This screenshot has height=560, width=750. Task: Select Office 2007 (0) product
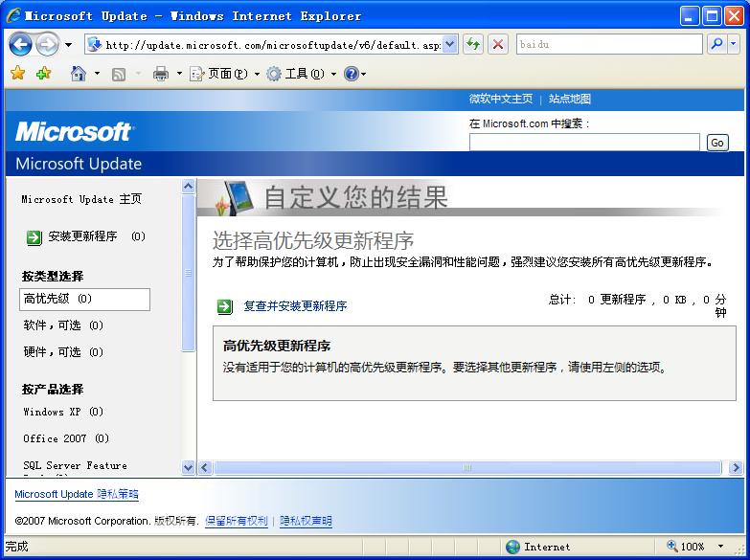[x=66, y=438]
